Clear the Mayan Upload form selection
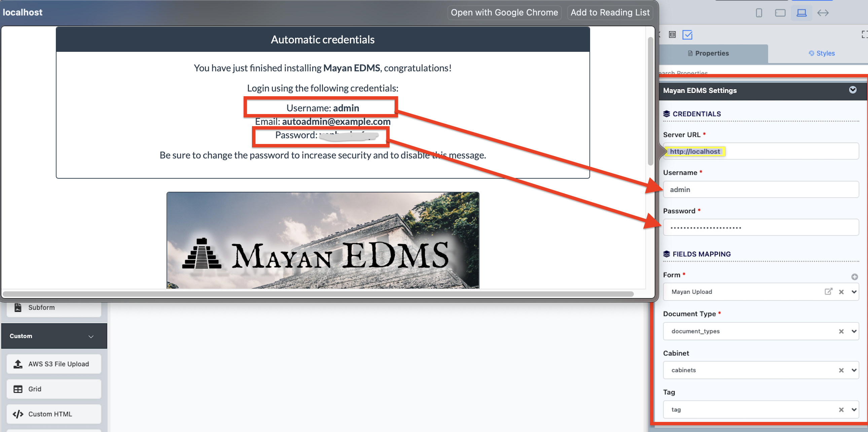 click(841, 292)
